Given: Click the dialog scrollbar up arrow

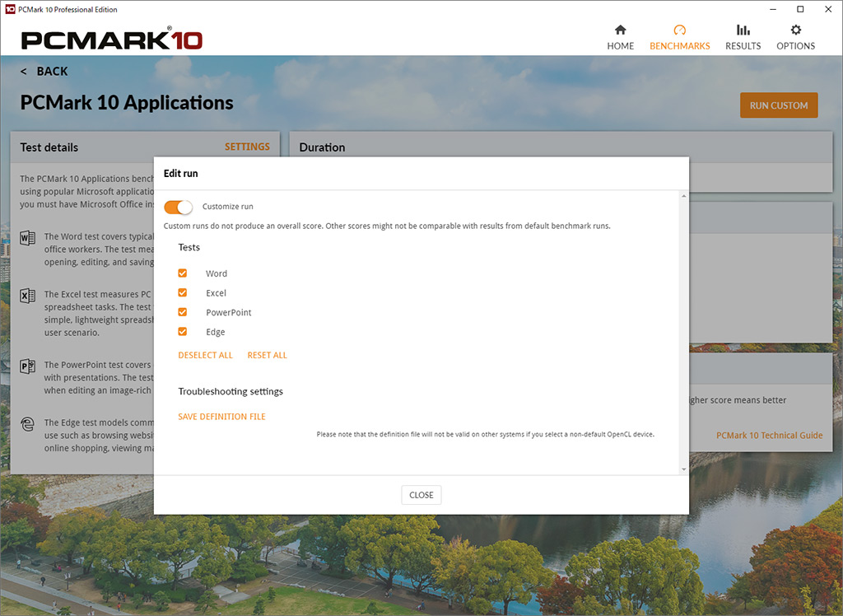Looking at the screenshot, I should tap(684, 196).
